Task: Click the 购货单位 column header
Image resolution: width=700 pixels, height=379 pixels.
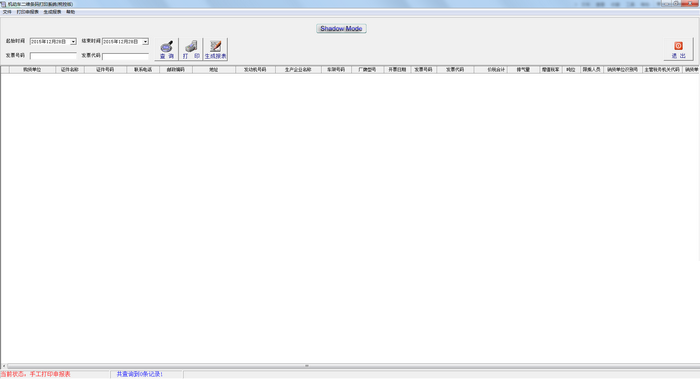Action: click(32, 70)
